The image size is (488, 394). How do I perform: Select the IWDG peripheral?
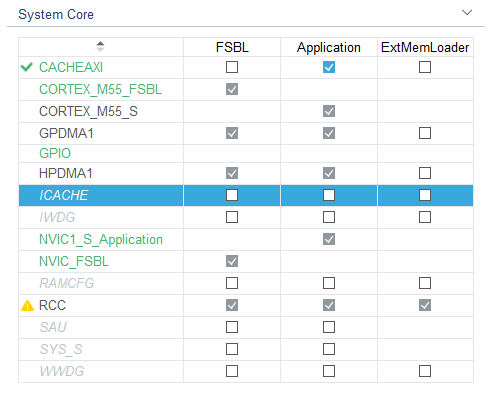click(57, 217)
